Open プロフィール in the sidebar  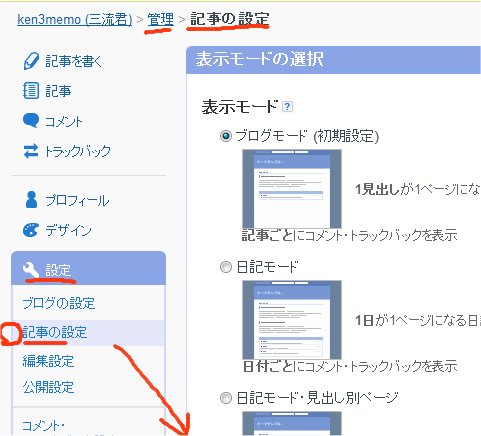[77, 200]
